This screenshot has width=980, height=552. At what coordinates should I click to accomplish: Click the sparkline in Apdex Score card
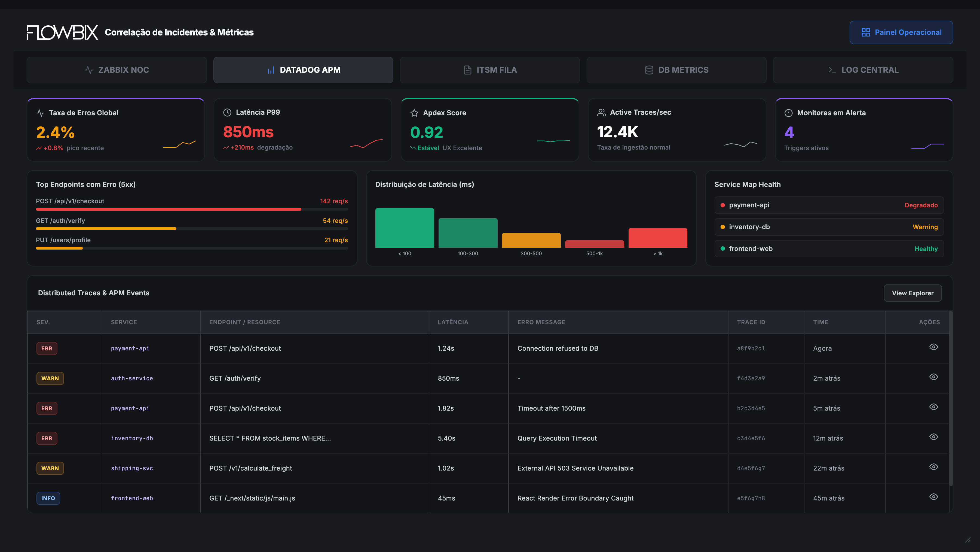tap(553, 141)
